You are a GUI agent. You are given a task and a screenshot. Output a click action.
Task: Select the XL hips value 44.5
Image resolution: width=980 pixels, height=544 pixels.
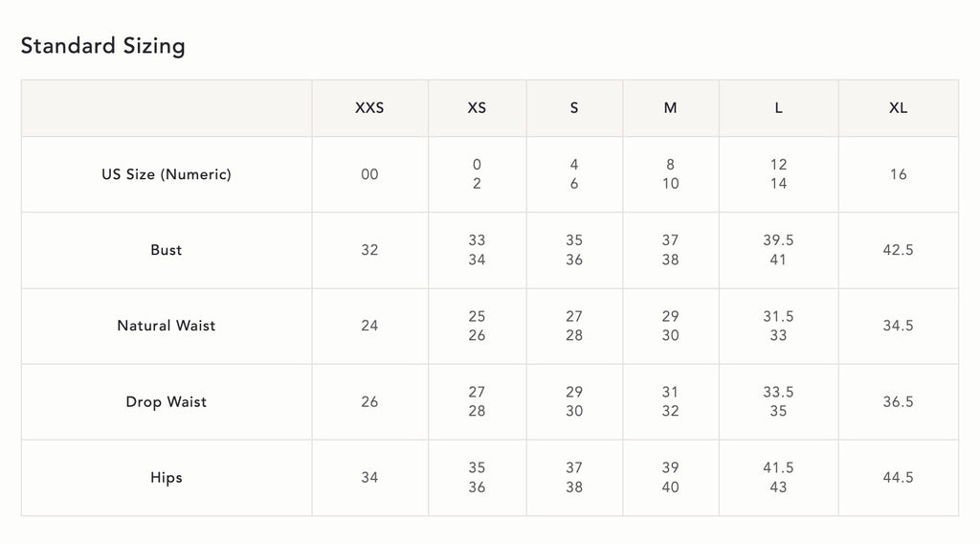point(898,477)
